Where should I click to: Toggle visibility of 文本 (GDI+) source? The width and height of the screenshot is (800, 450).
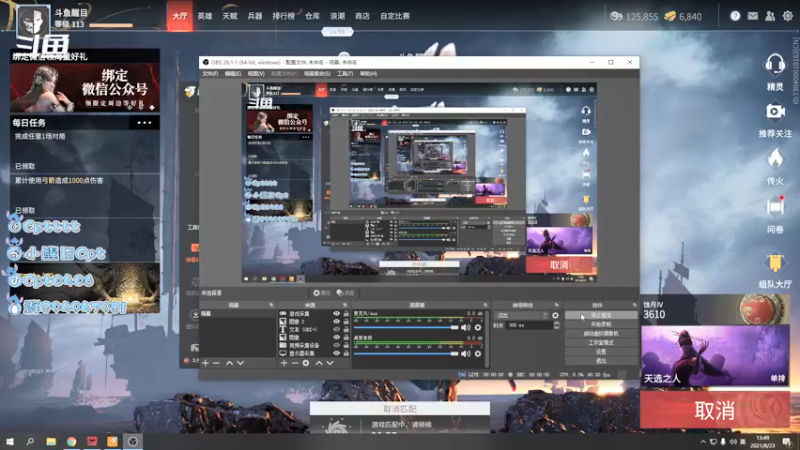pos(336,330)
